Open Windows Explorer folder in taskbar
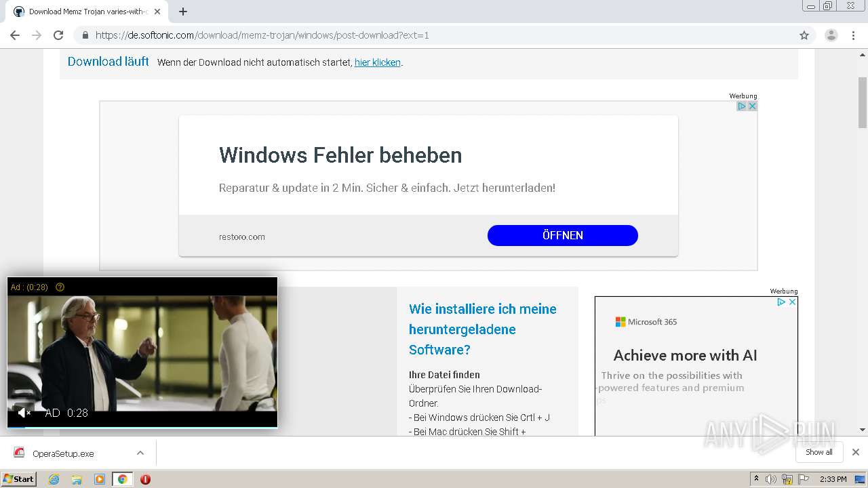 (77, 479)
